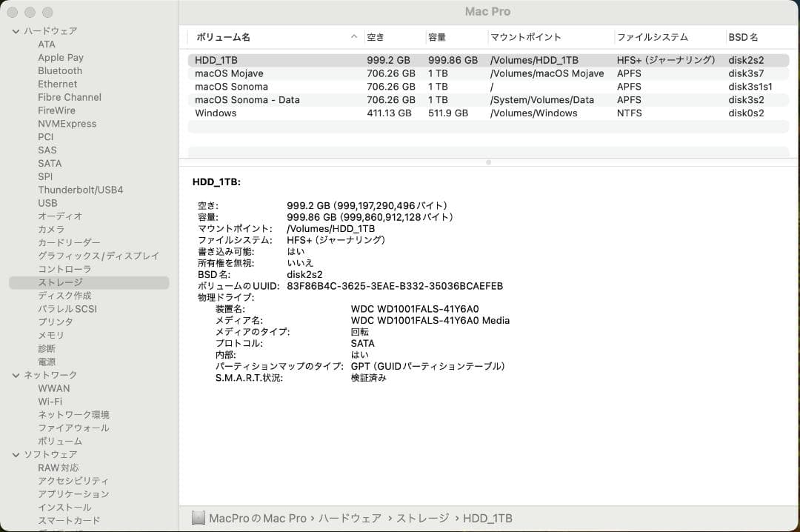Click MacProのMac Pro in path bar
Viewport: 800px width, 532px height.
(x=259, y=518)
